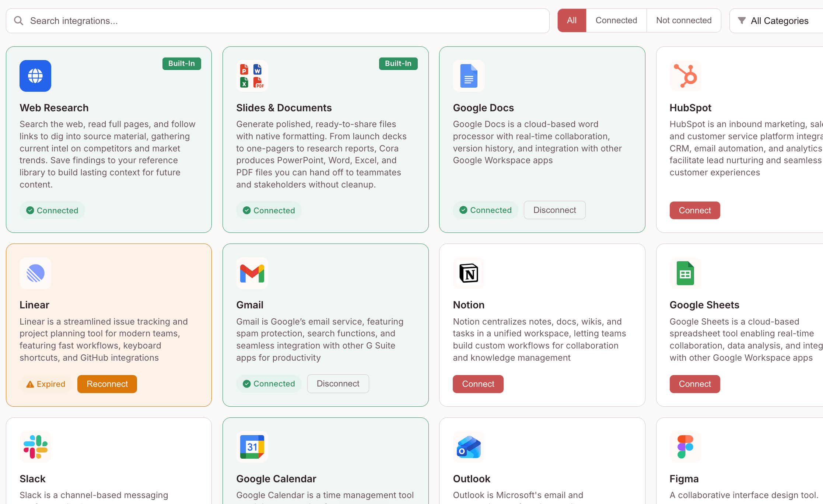Viewport: 823px width, 504px height.
Task: Click the Expired warning triangle icon
Action: pyautogui.click(x=30, y=384)
